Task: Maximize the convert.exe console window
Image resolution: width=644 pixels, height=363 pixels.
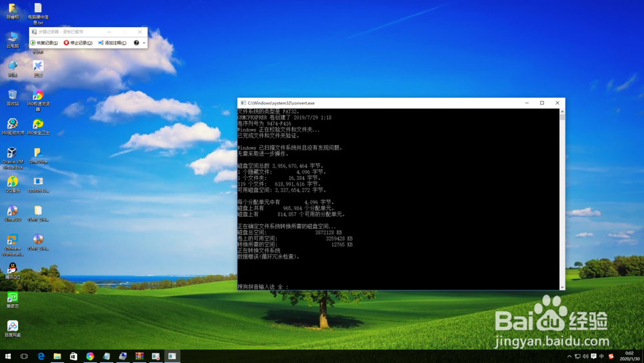Action: pyautogui.click(x=542, y=103)
